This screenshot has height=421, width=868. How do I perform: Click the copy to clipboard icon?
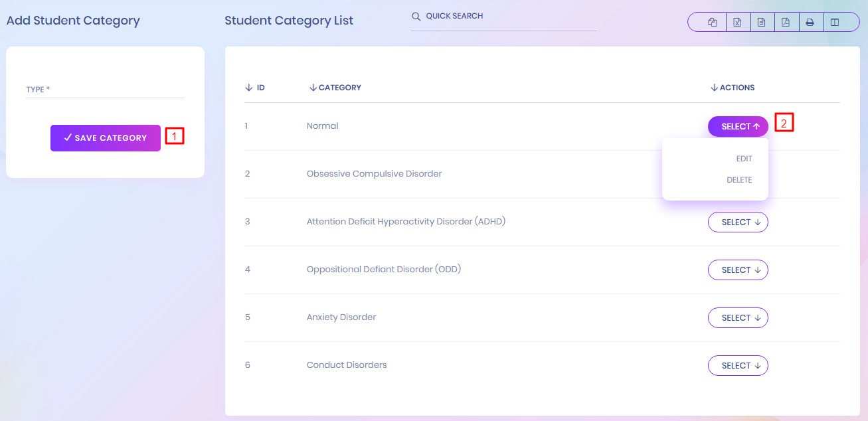(713, 23)
